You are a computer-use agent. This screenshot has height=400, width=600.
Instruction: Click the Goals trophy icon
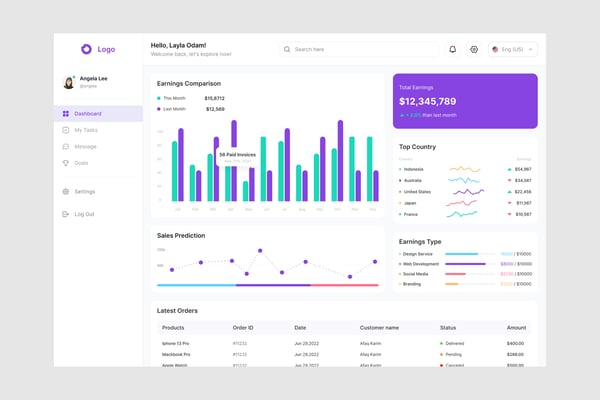click(x=66, y=163)
